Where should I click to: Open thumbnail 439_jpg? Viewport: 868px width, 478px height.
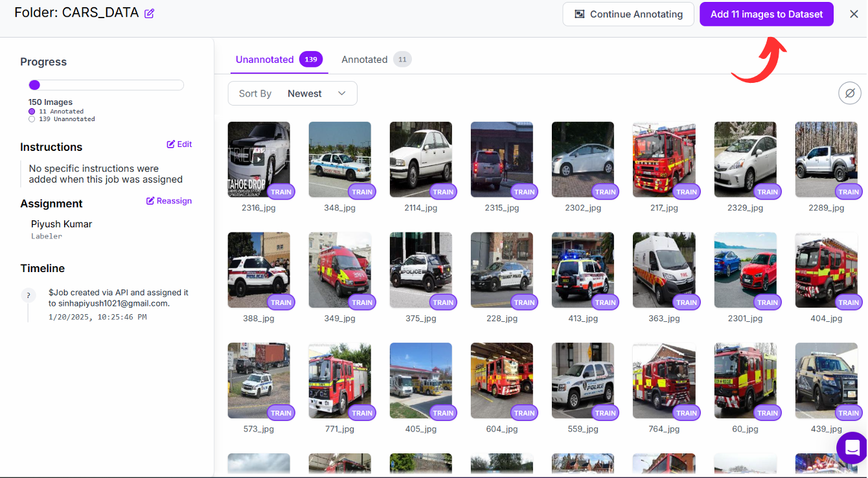(x=827, y=381)
